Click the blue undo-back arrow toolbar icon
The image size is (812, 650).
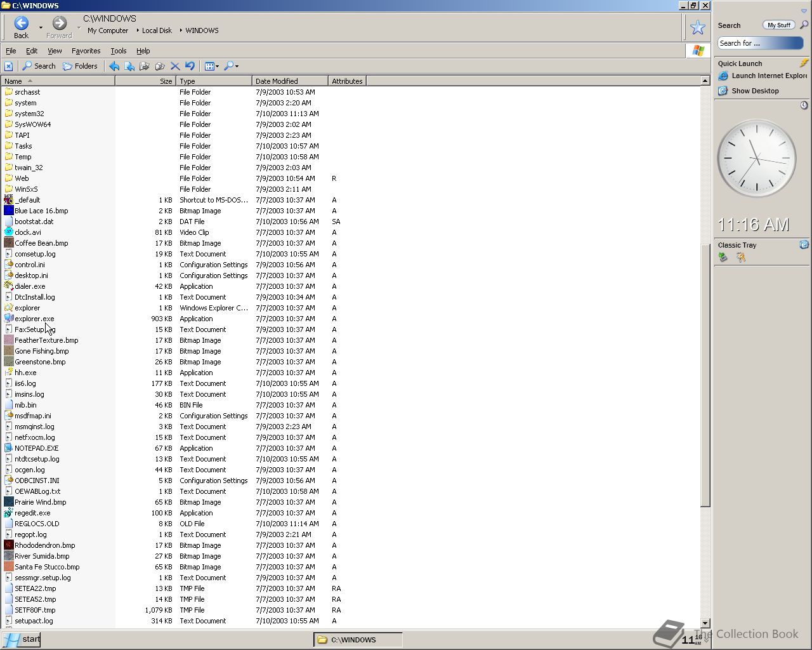(114, 66)
